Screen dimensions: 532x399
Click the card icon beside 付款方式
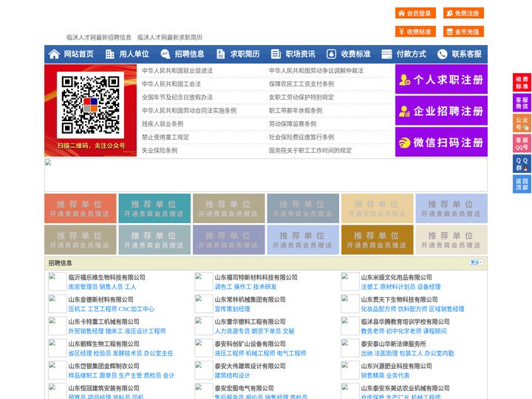(386, 54)
